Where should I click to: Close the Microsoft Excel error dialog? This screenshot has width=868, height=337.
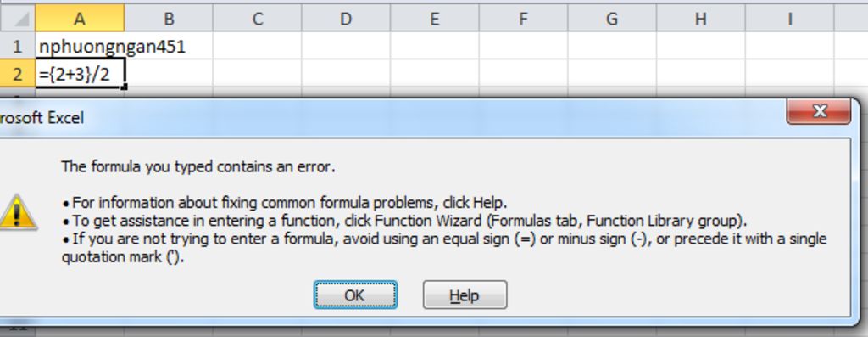(819, 111)
